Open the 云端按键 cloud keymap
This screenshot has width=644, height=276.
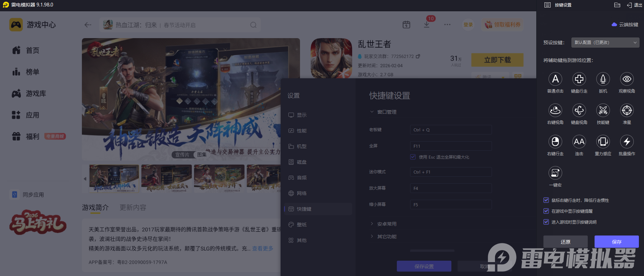pyautogui.click(x=625, y=25)
